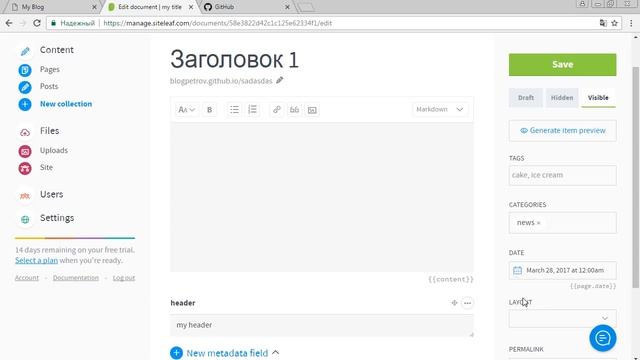Collapse the New metadata field chevron
This screenshot has width=640, height=360.
click(x=276, y=353)
